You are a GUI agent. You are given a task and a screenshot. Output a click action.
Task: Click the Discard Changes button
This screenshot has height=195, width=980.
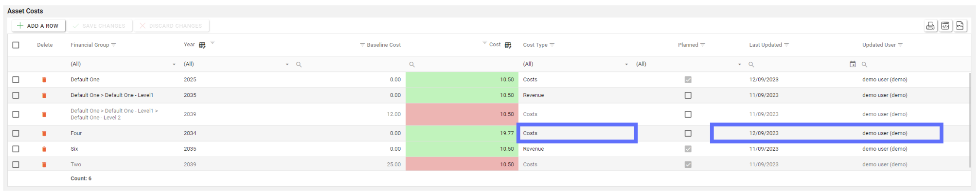point(171,26)
